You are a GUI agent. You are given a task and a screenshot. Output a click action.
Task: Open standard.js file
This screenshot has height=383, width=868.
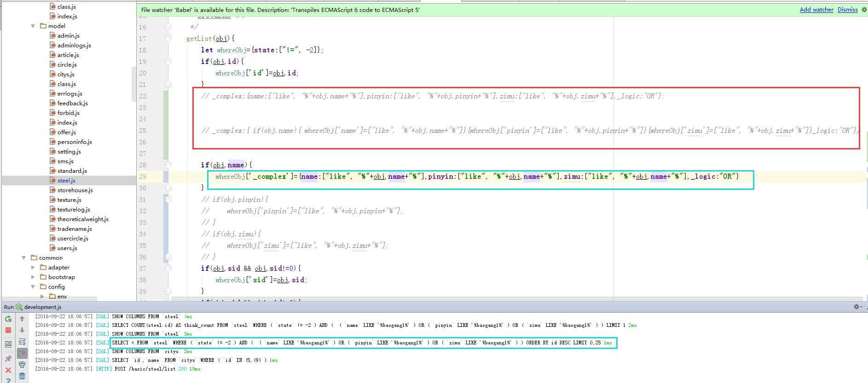pos(72,171)
